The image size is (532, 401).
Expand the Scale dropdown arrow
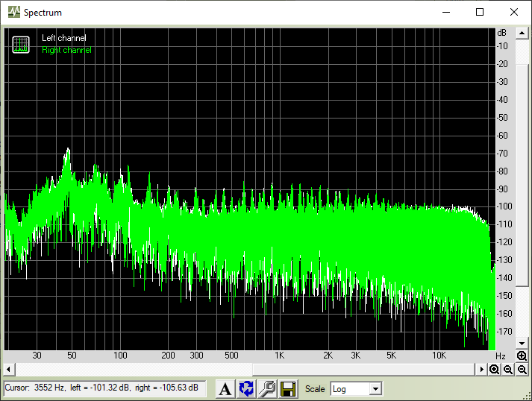[x=375, y=389]
